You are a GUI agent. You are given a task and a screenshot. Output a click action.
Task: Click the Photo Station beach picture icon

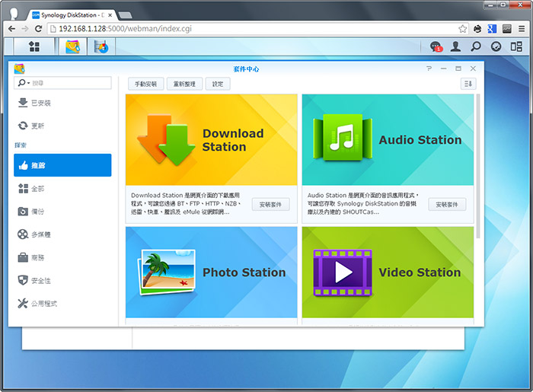pos(167,272)
